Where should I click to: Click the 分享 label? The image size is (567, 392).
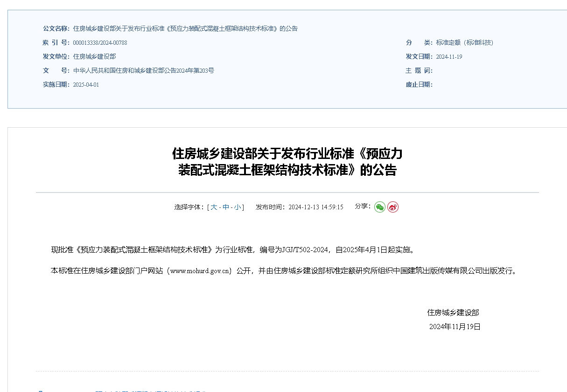pos(363,206)
